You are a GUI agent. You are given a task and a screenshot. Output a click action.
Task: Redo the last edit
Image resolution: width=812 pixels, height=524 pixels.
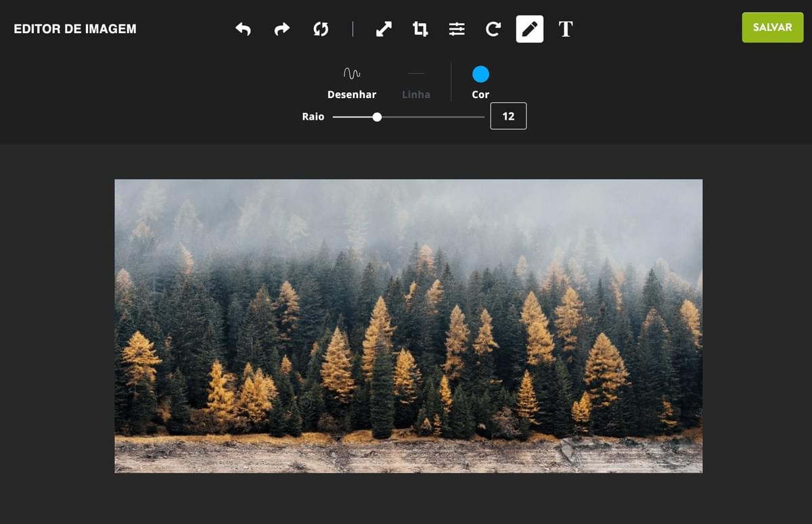click(282, 29)
